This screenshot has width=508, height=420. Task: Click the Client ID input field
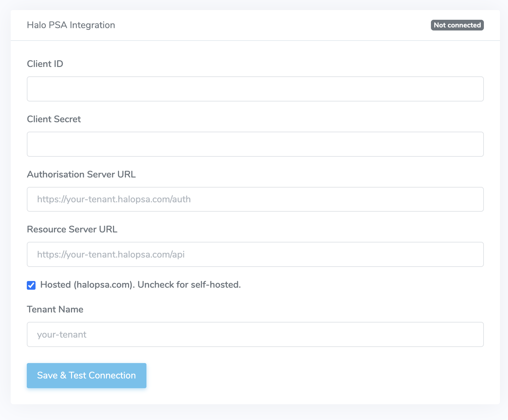point(255,89)
